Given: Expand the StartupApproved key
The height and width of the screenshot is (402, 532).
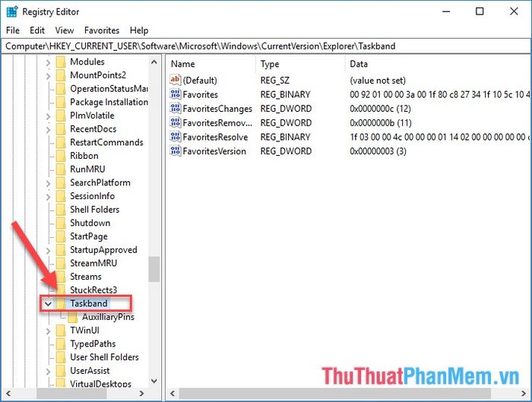Looking at the screenshot, I should click(x=48, y=250).
